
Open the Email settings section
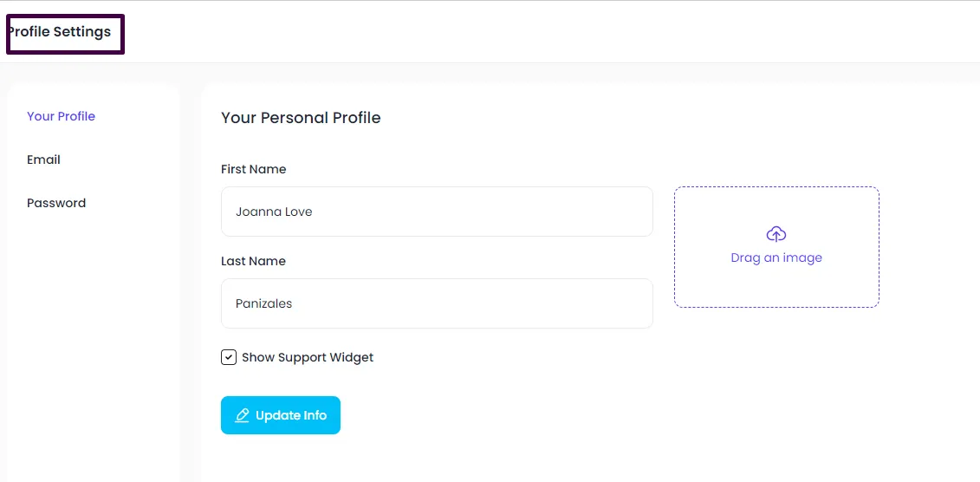point(43,160)
